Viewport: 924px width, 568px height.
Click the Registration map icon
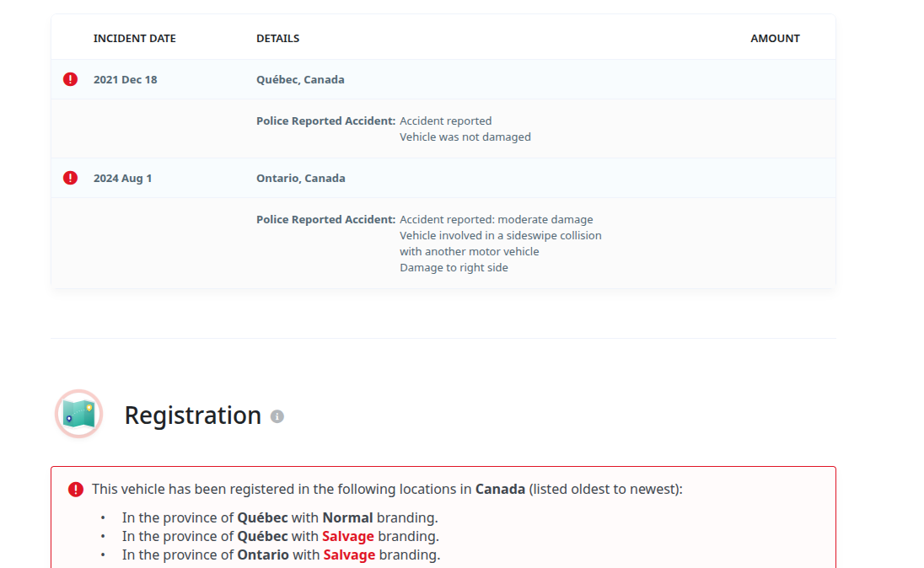[79, 414]
